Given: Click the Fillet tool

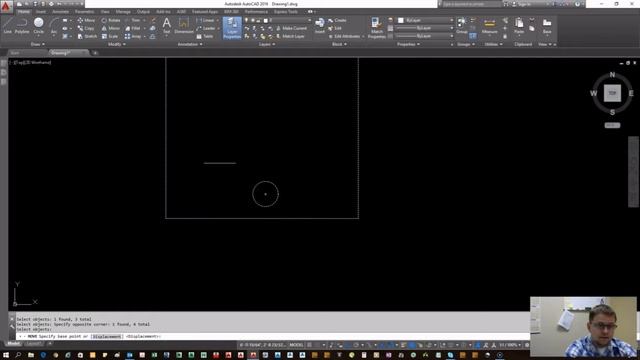Looking at the screenshot, I should tap(133, 28).
